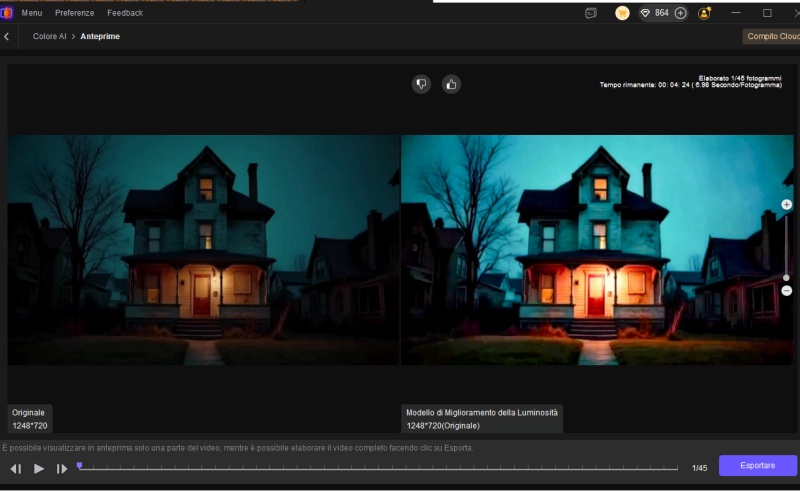Add credits with the plus icon
The width and height of the screenshot is (800, 493).
[x=681, y=13]
